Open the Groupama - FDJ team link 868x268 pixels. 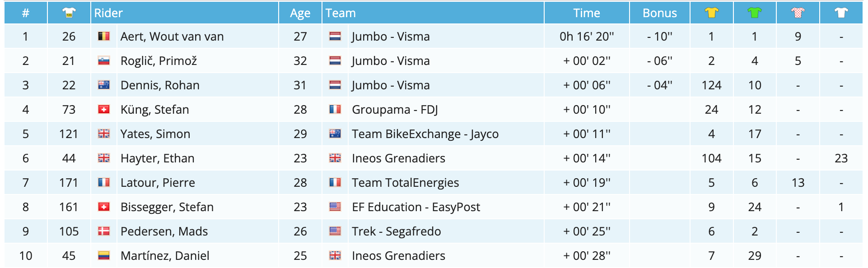395,110
